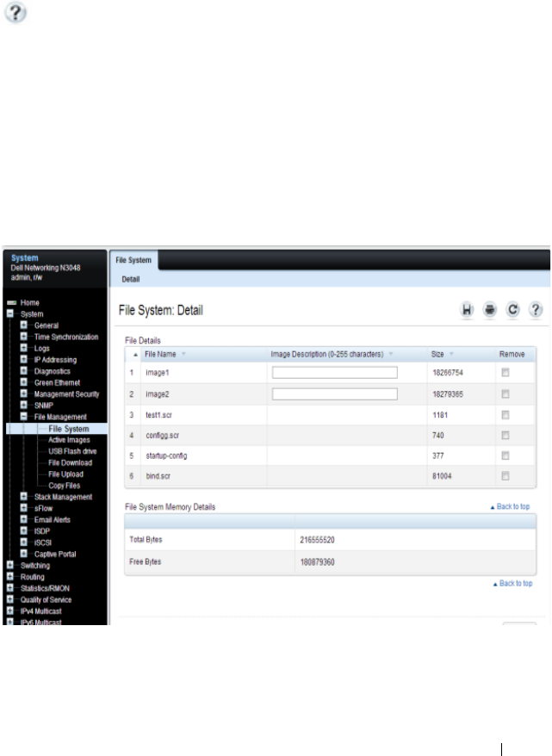Click the row-number sort arrow header
552x756 pixels.
click(x=135, y=355)
